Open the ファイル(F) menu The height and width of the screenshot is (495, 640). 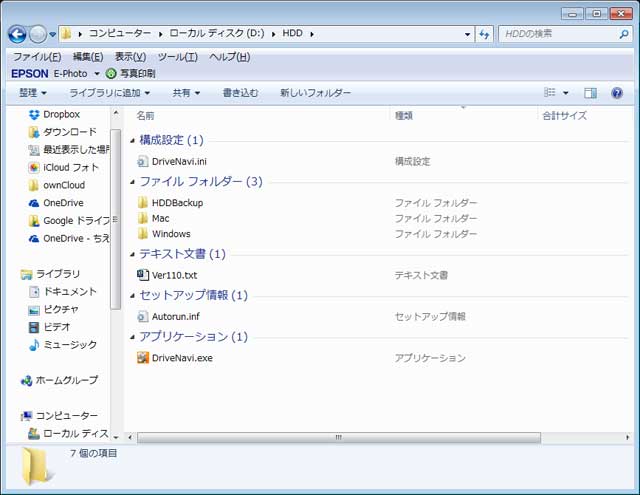pos(36,57)
